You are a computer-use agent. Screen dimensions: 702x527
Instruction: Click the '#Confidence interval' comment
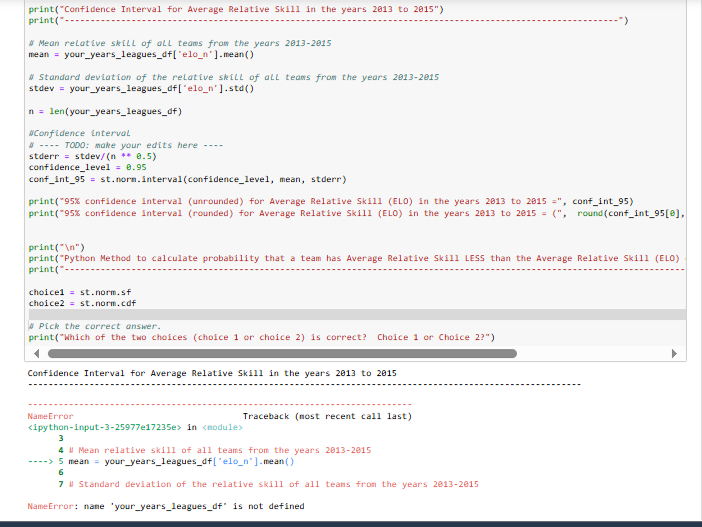click(x=80, y=133)
